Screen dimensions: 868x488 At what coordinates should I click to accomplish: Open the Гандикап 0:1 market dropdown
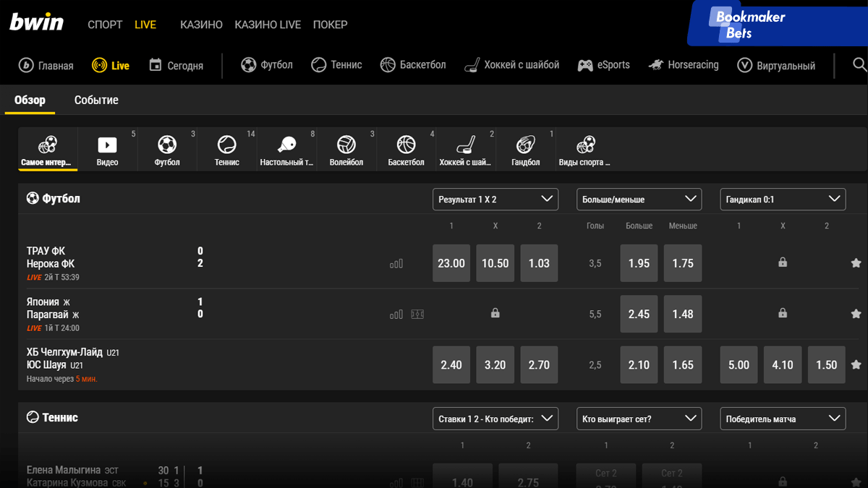point(782,199)
